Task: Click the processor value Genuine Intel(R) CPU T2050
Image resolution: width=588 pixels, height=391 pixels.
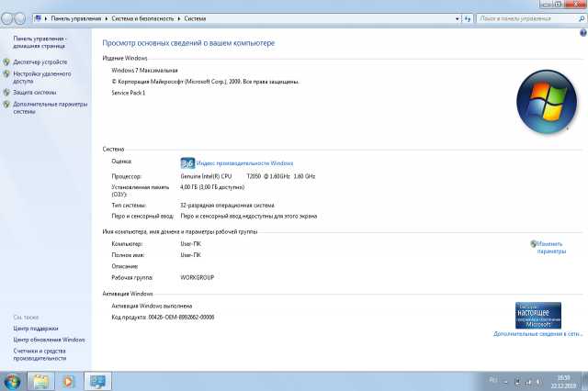Action: (248, 176)
